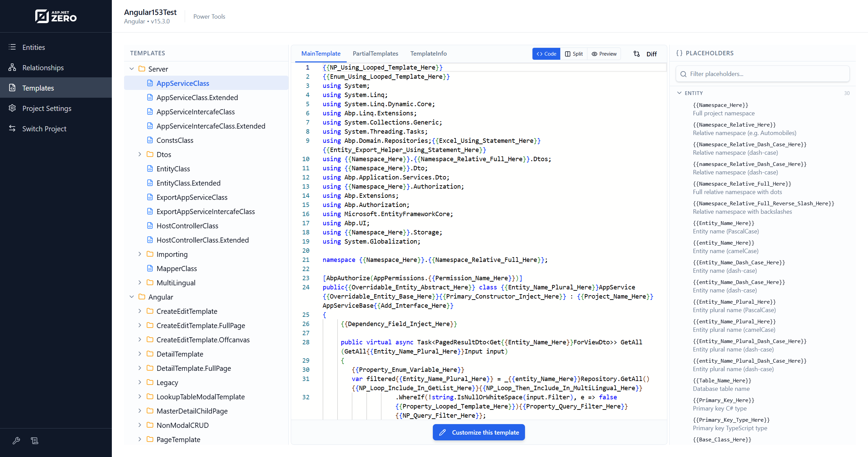868x457 pixels.
Task: Expand the MultiLingual folder
Action: [140, 283]
